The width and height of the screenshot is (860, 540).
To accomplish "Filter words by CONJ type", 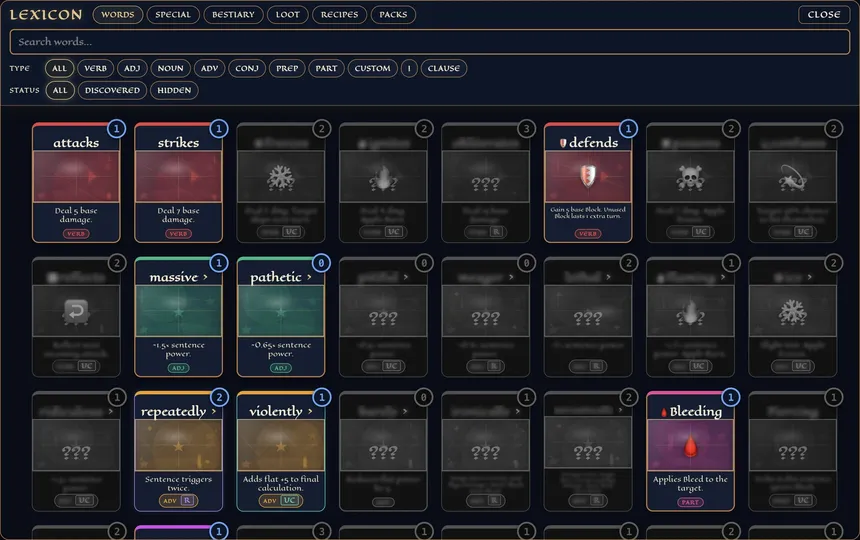I will pos(247,69).
